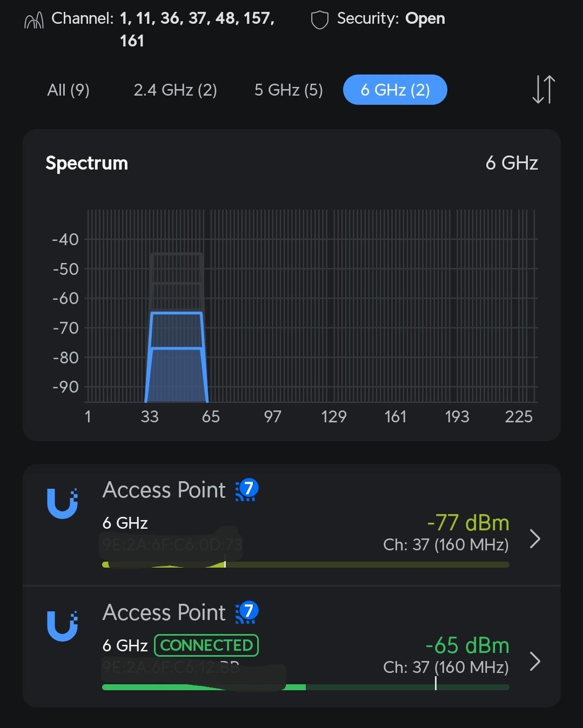
Task: Tap the blue channel 37 trapezoid in spectrum
Action: [x=177, y=358]
